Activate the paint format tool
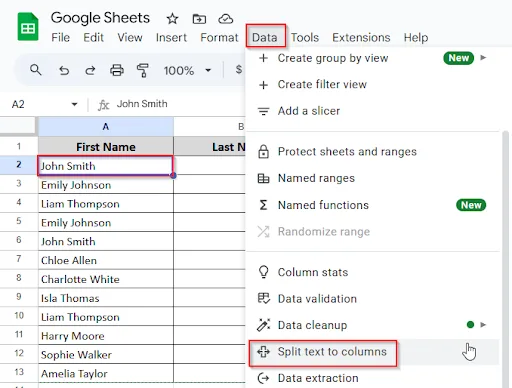 [x=143, y=71]
